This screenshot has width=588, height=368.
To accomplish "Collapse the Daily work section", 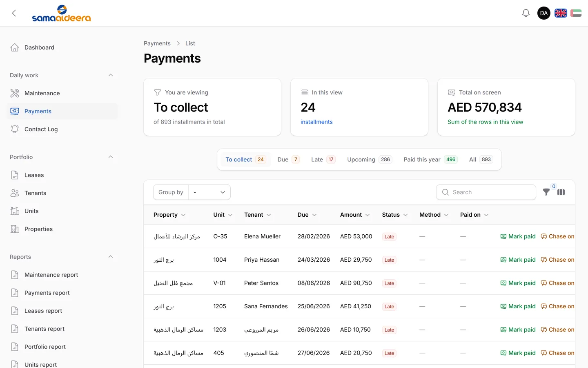I will (111, 75).
